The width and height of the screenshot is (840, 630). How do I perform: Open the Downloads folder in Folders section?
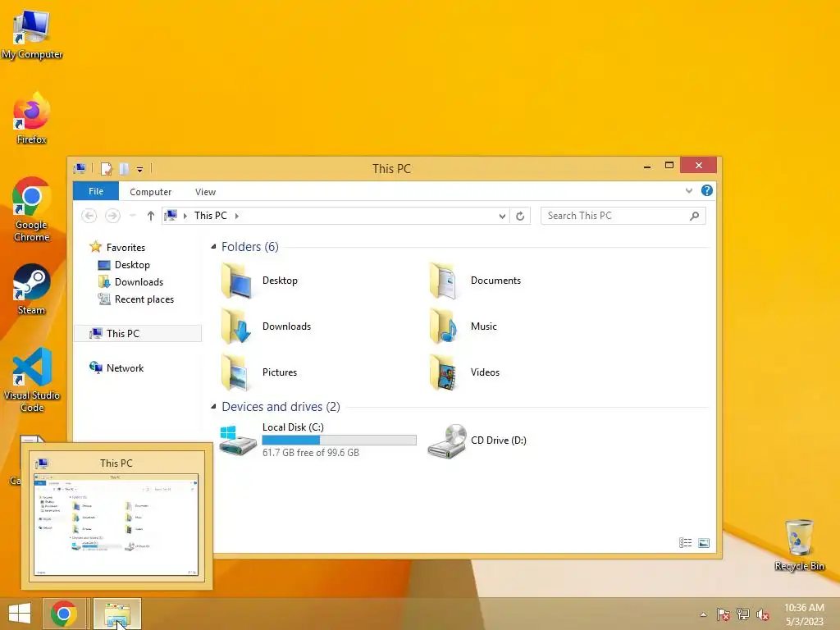(x=267, y=326)
